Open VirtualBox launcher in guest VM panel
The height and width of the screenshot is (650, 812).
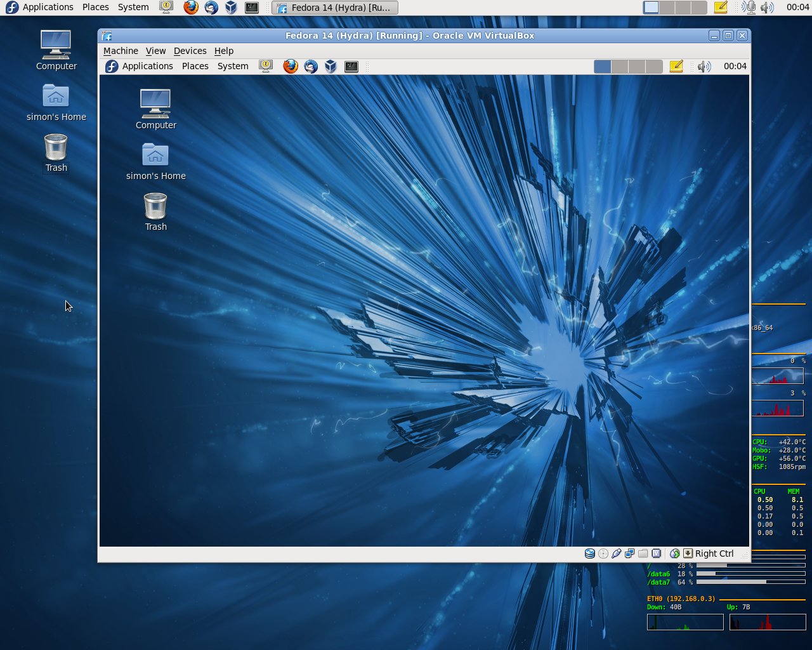coord(331,66)
